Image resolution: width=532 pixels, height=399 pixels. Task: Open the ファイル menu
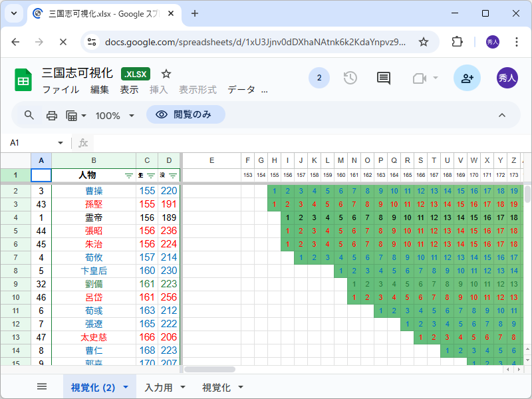[61, 89]
